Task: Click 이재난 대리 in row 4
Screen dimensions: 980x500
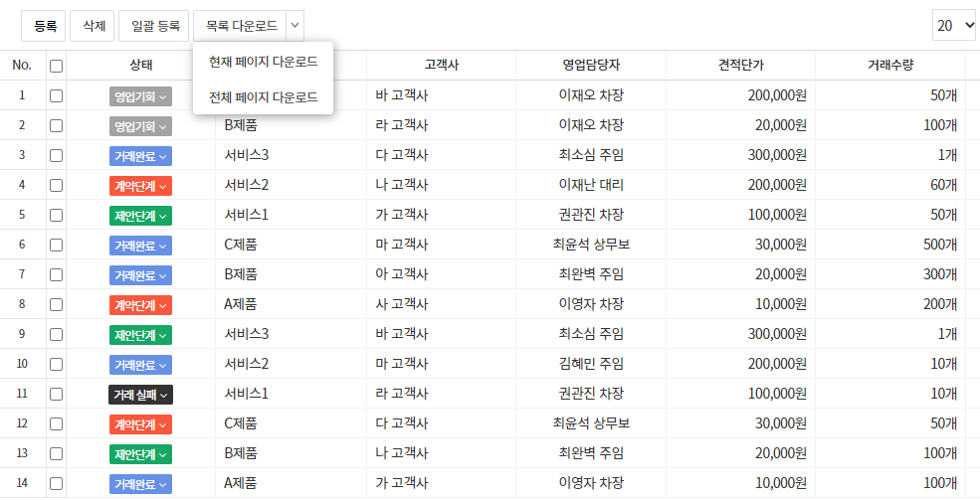Action: coord(591,185)
